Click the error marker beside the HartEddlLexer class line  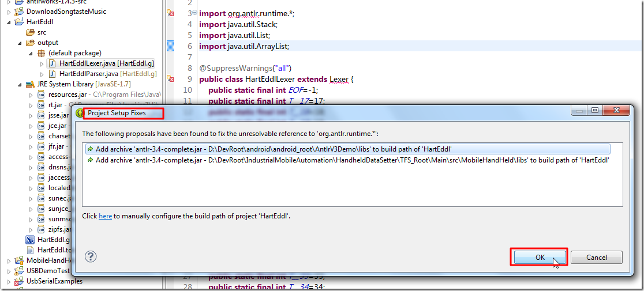[x=170, y=78]
